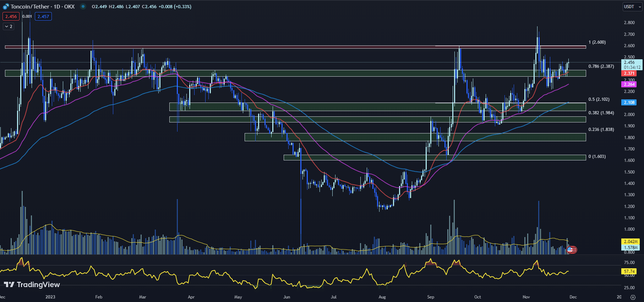644x302 pixels.
Task: Click the US flag economic event marker
Action: [570, 250]
